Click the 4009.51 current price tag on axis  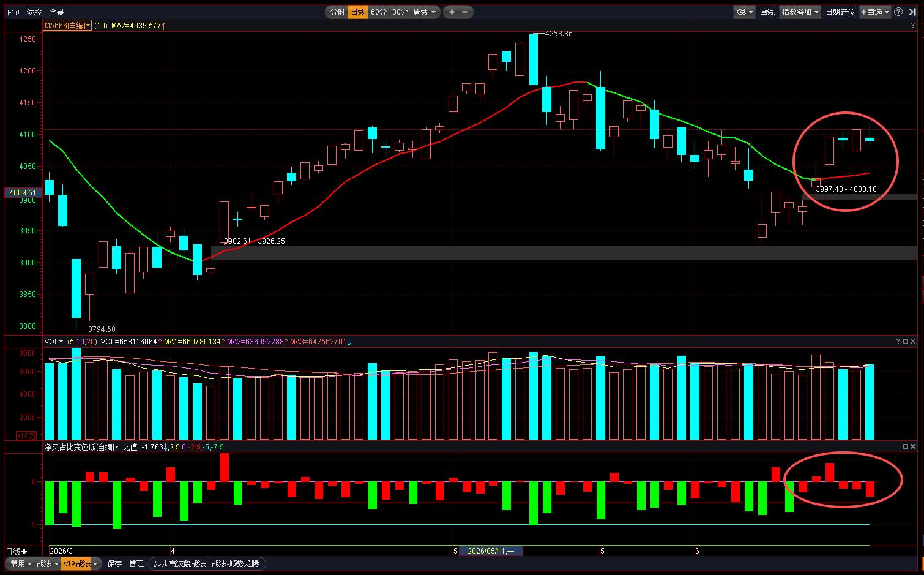coord(23,193)
